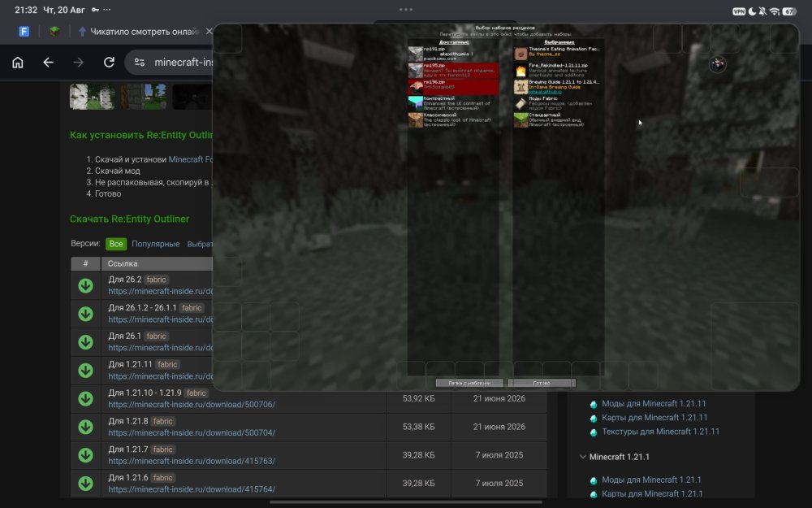Download icon for version 26.2

coord(85,285)
